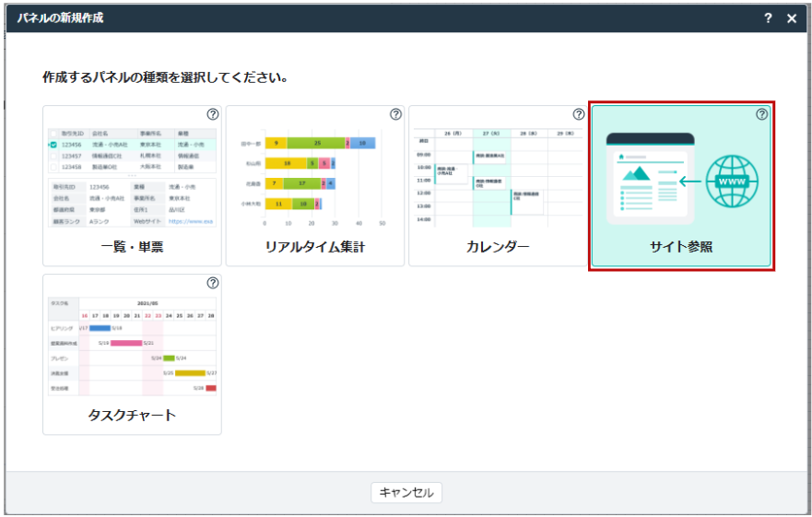This screenshot has width=812, height=517.
Task: Close the パネルの新規作成 dialog
Action: 792,18
